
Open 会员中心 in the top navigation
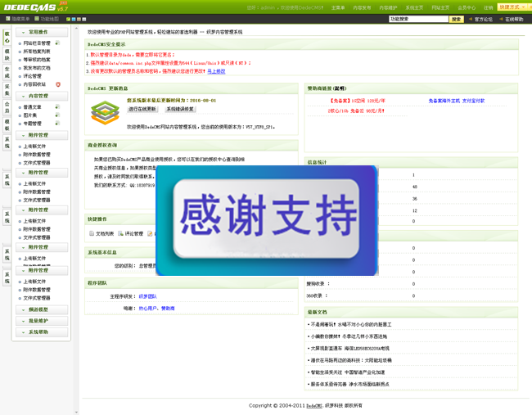[467, 7]
